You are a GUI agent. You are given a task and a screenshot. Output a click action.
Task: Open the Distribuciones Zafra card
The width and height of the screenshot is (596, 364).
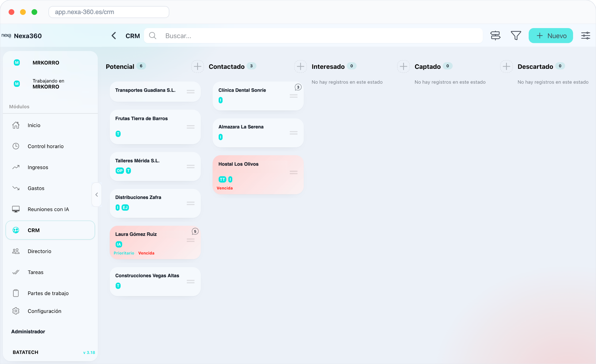tap(155, 203)
